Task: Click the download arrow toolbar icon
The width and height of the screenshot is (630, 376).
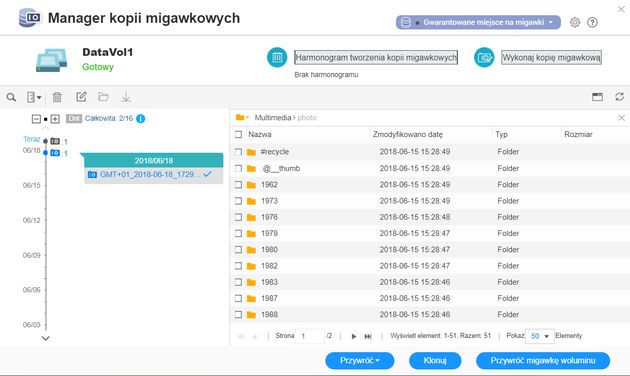Action: click(x=126, y=97)
